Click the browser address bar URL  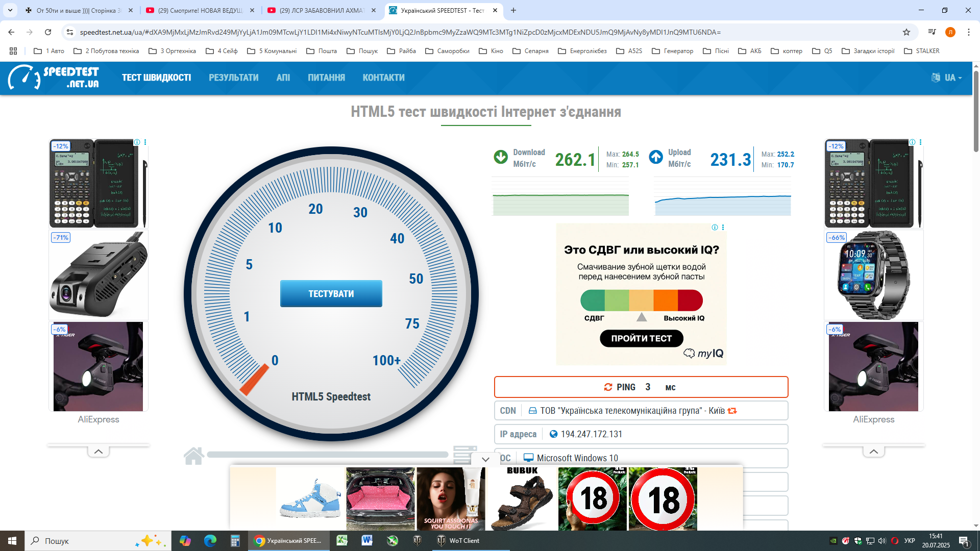400,32
